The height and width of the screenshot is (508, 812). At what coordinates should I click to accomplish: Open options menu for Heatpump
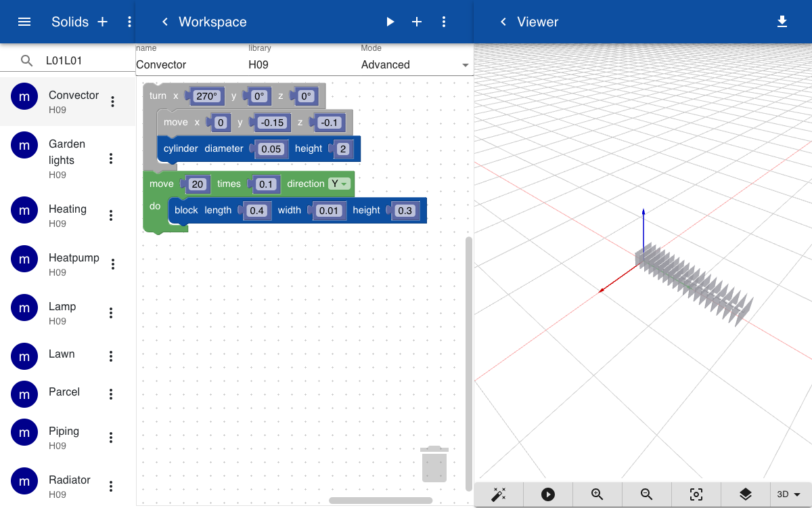(x=113, y=264)
